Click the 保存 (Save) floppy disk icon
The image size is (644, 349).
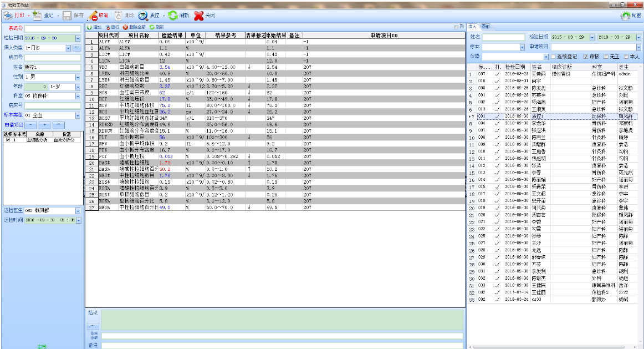(67, 16)
